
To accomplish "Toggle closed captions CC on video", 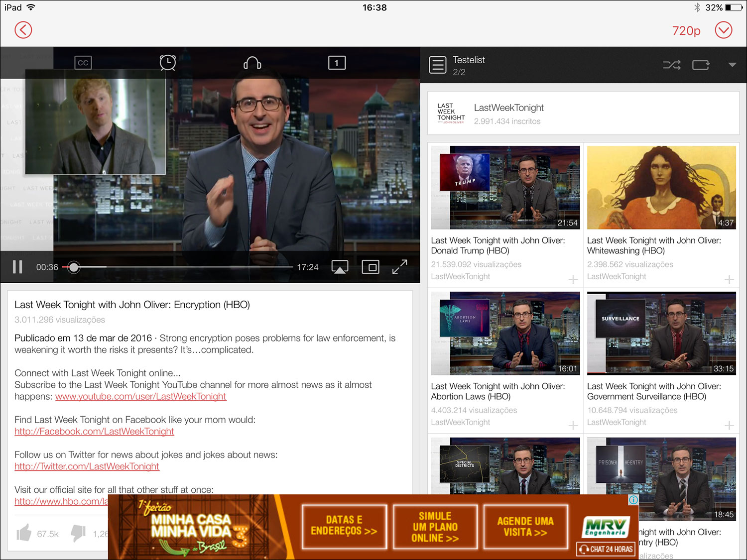I will pos(83,63).
